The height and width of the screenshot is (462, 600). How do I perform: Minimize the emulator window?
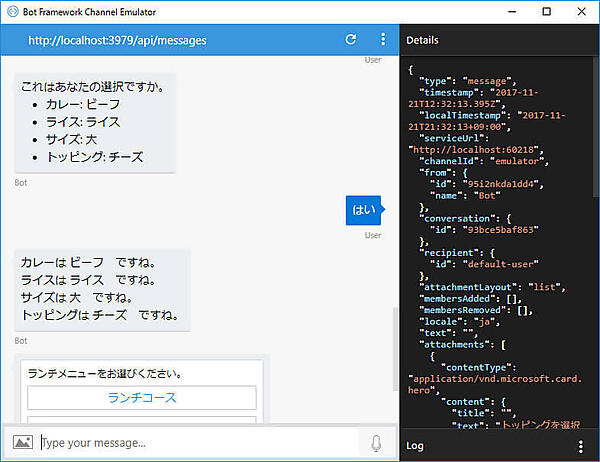(x=510, y=12)
